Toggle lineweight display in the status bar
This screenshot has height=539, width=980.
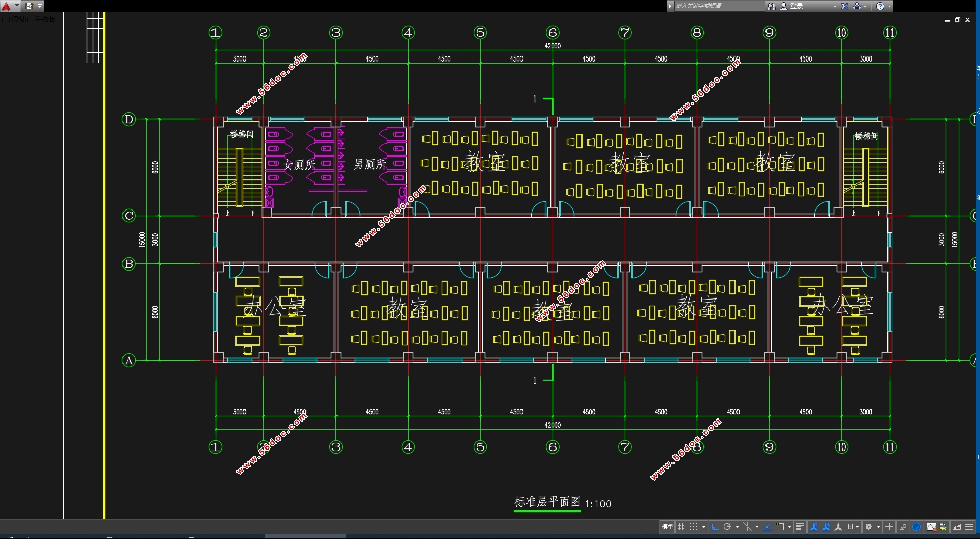tap(800, 527)
